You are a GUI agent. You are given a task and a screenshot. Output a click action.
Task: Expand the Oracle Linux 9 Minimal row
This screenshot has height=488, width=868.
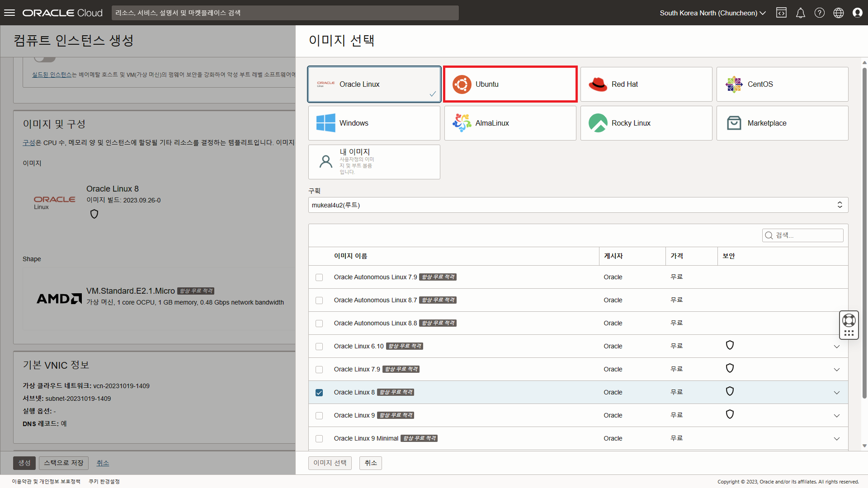836,439
